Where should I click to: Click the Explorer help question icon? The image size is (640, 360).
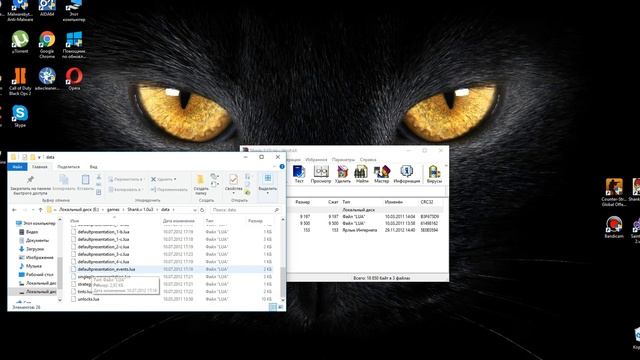tap(282, 167)
